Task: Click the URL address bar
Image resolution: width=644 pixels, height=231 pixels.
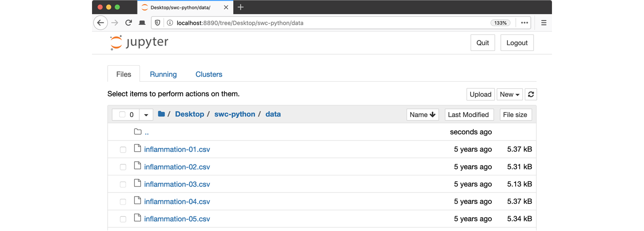Action: pyautogui.click(x=322, y=23)
